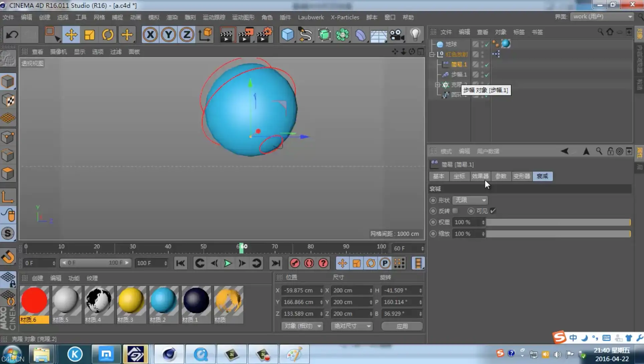The width and height of the screenshot is (644, 364).
Task: Enable snap S icon in left sidebar
Action: [x=8, y=233]
